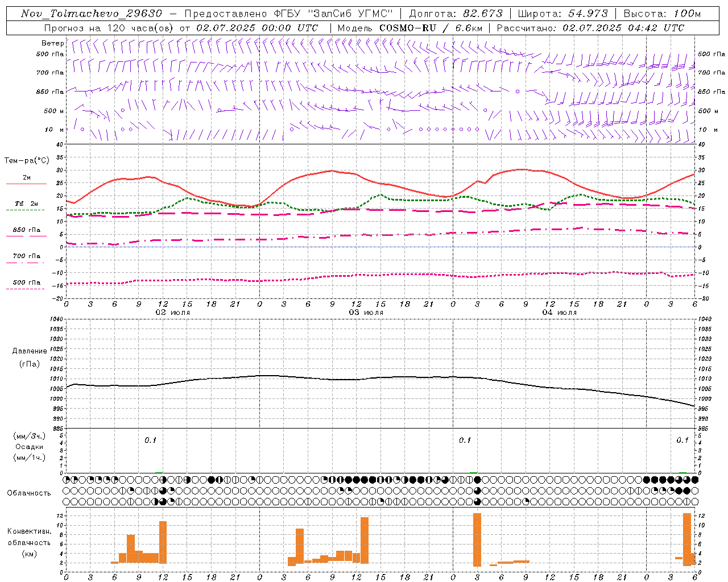
Task: Click the tall convective bar at 12h on 02 июля
Action: coord(163,542)
